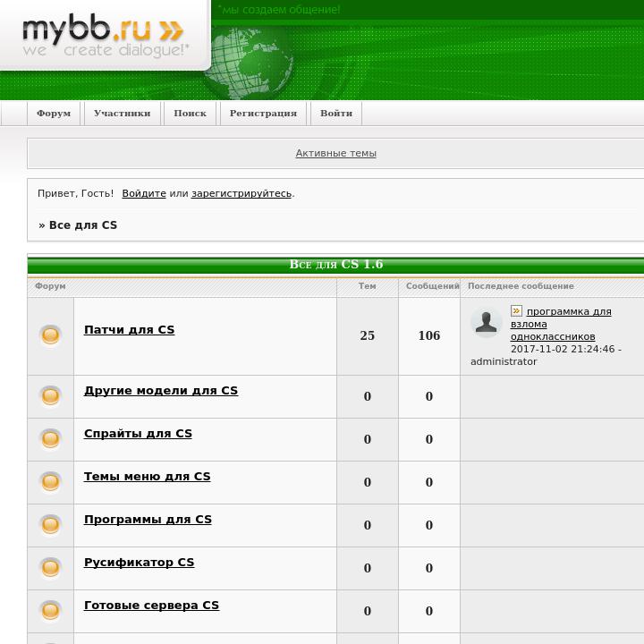Open the Участники menu item
The height and width of the screenshot is (644, 644).
(x=122, y=114)
